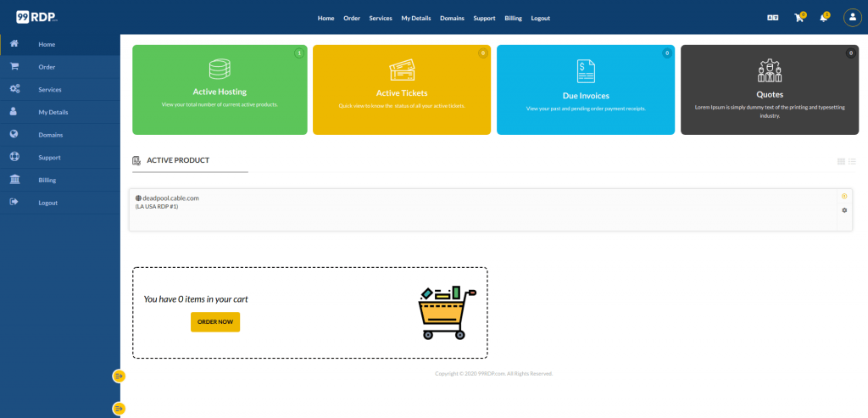Click the gear settings icon for deadpool.cable.com
This screenshot has height=418, width=868.
(844, 210)
